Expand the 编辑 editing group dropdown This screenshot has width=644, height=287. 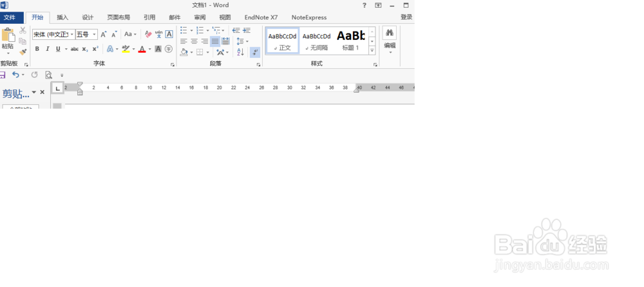(x=390, y=52)
